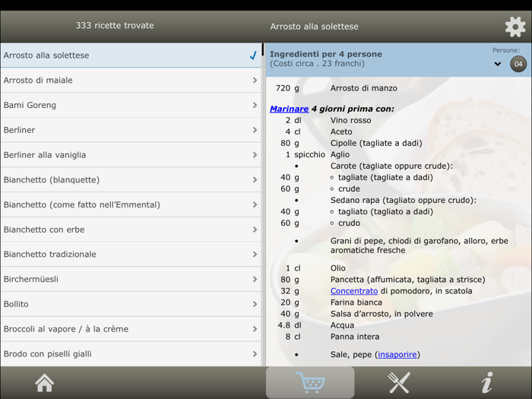Open the Arrosto di maiale recipe

(131, 80)
